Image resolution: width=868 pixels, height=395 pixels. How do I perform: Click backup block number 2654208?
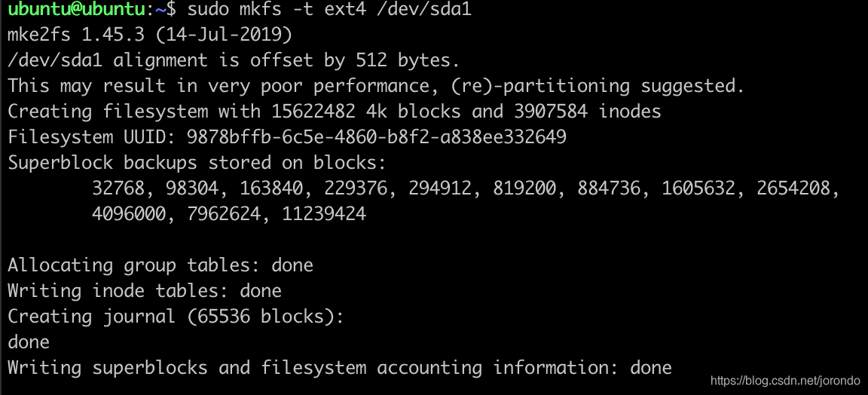coord(794,188)
